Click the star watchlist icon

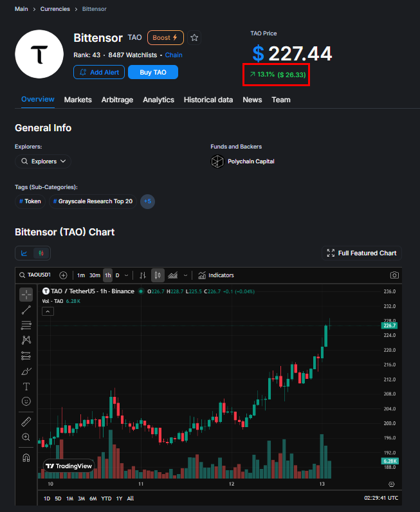194,37
